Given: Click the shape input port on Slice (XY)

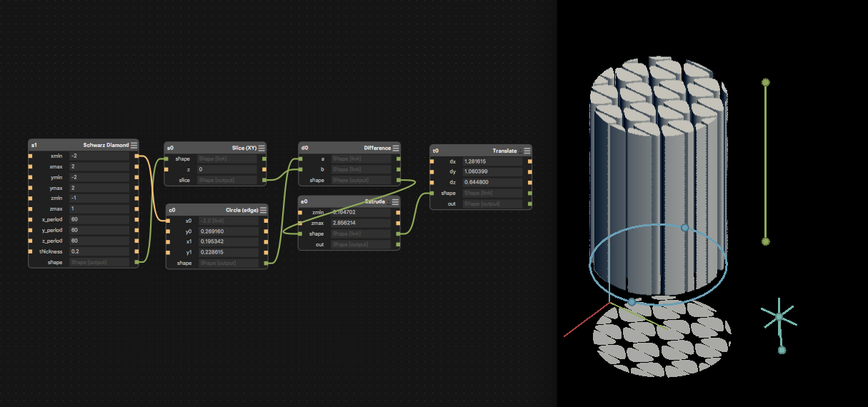Looking at the screenshot, I should pos(166,159).
